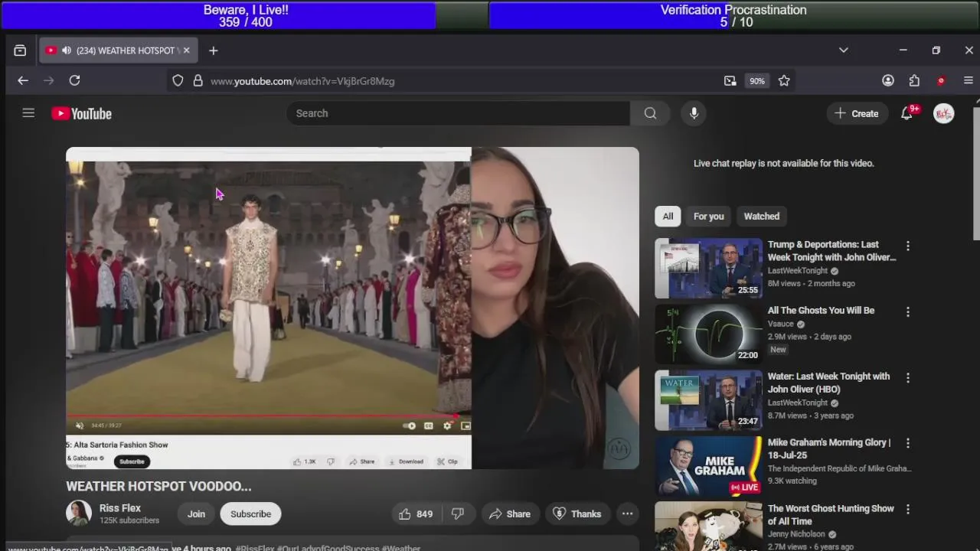Open more actions for the video

(627, 514)
